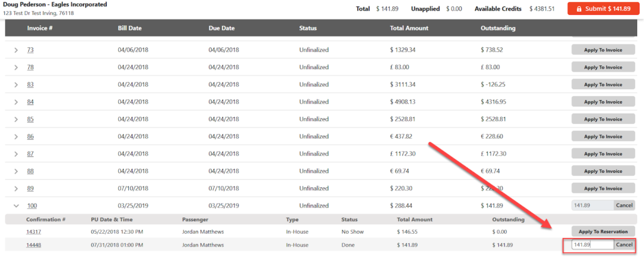Open confirmation 14448 reservation link
The width and height of the screenshot is (644, 257).
pyautogui.click(x=34, y=245)
